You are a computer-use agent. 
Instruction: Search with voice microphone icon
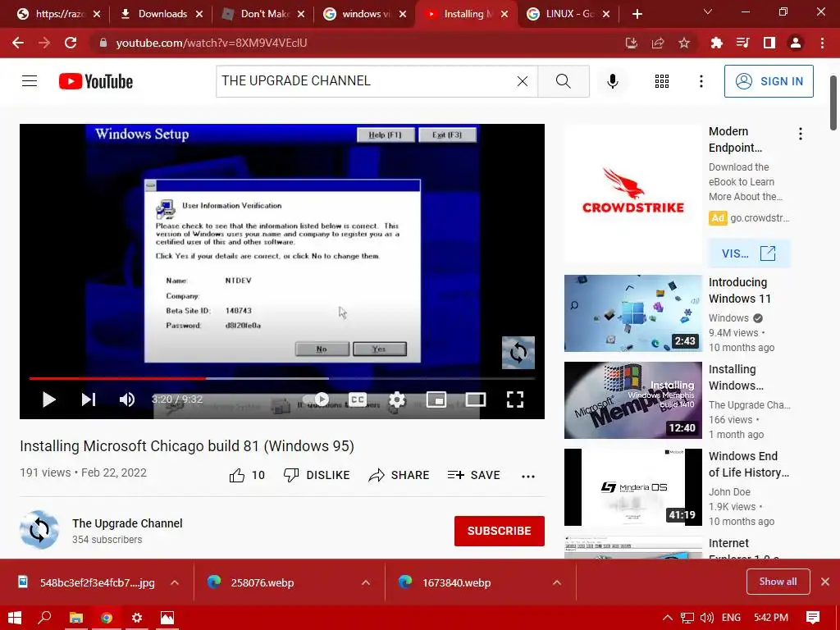point(612,81)
